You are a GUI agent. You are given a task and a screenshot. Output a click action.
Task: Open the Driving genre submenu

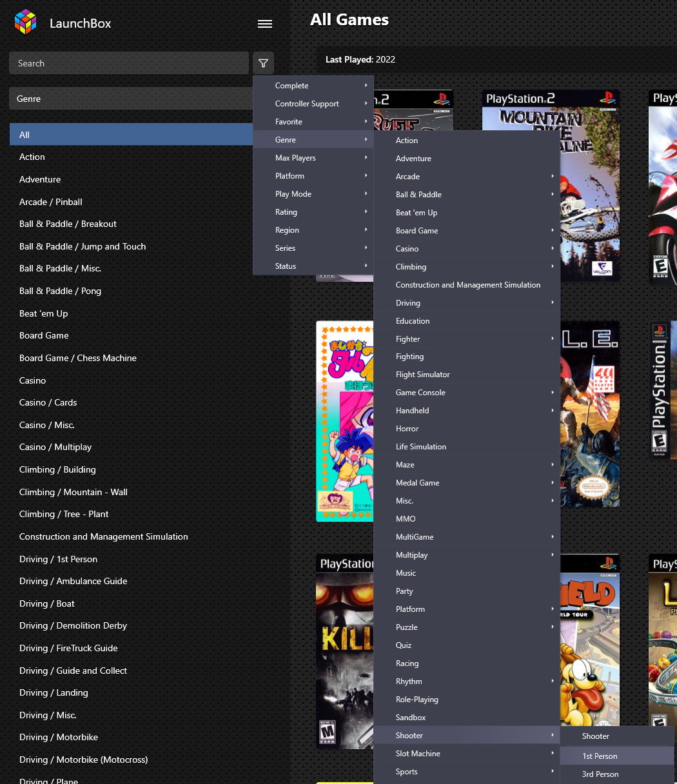[x=467, y=303]
